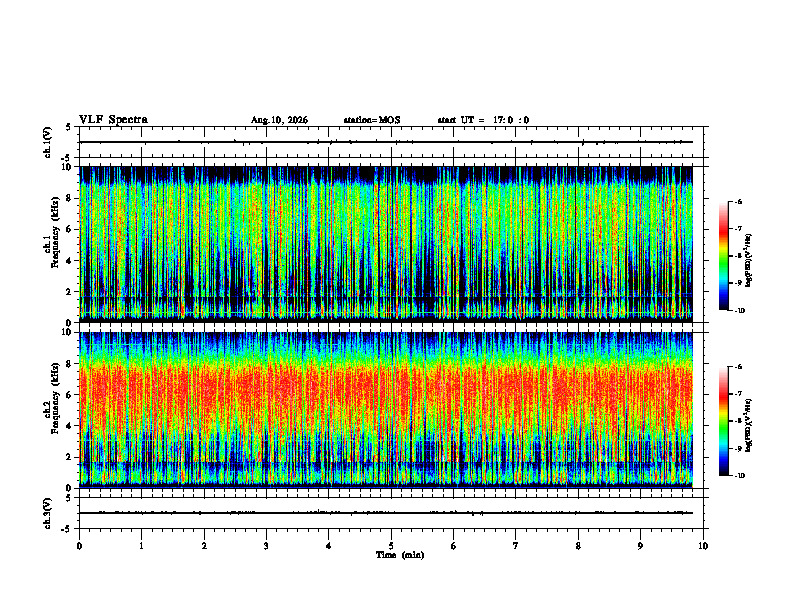The width and height of the screenshot is (792, 612).
Task: Click the ch.3 voltage waveform trace
Action: (x=386, y=513)
